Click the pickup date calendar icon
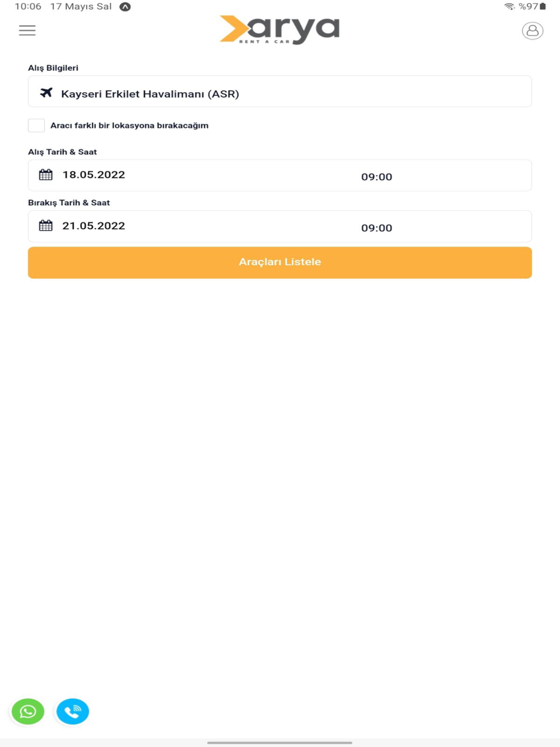Viewport: 560px width, 747px height. click(46, 175)
